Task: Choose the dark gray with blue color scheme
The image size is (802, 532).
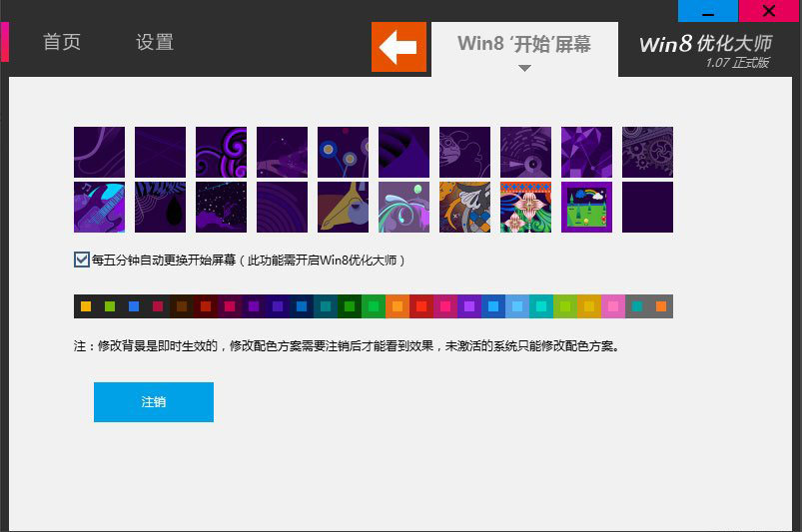Action: pos(134,306)
